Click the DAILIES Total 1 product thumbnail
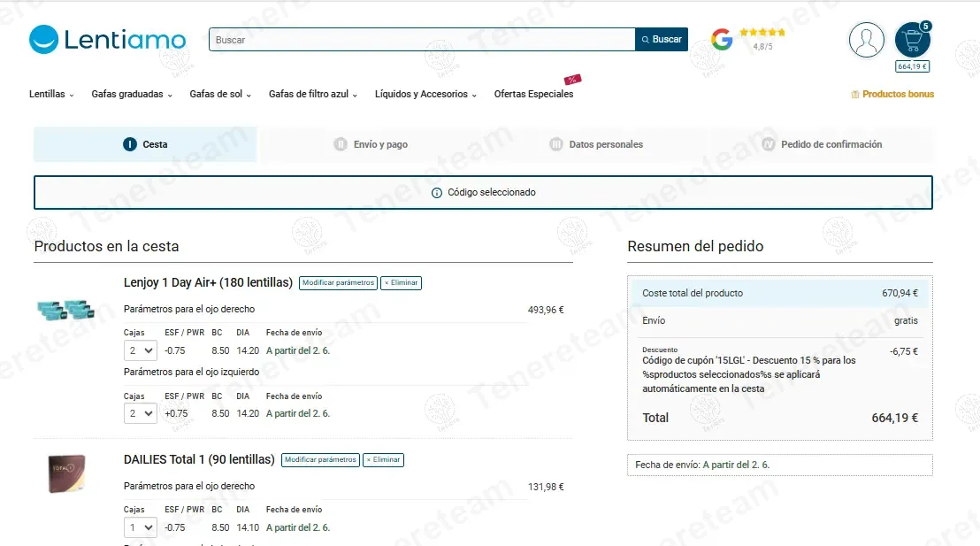The height and width of the screenshot is (546, 980). coord(67,473)
